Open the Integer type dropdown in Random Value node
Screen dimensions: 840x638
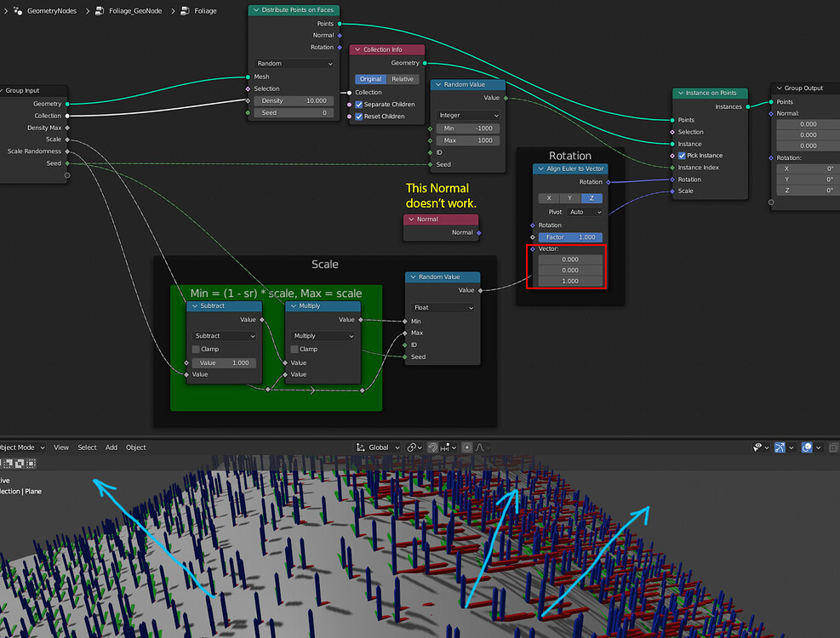pyautogui.click(x=467, y=115)
